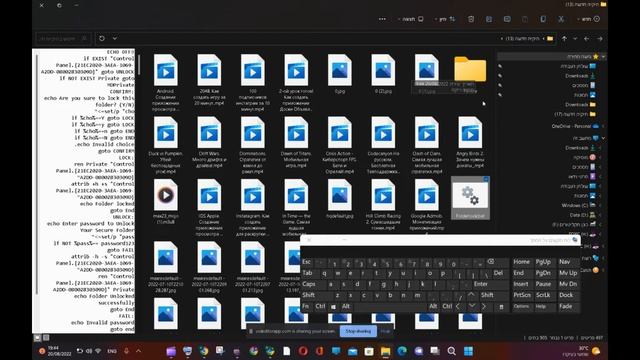Click the Refresh button beside the search box
This screenshot has height=360, width=640.
coord(102,38)
